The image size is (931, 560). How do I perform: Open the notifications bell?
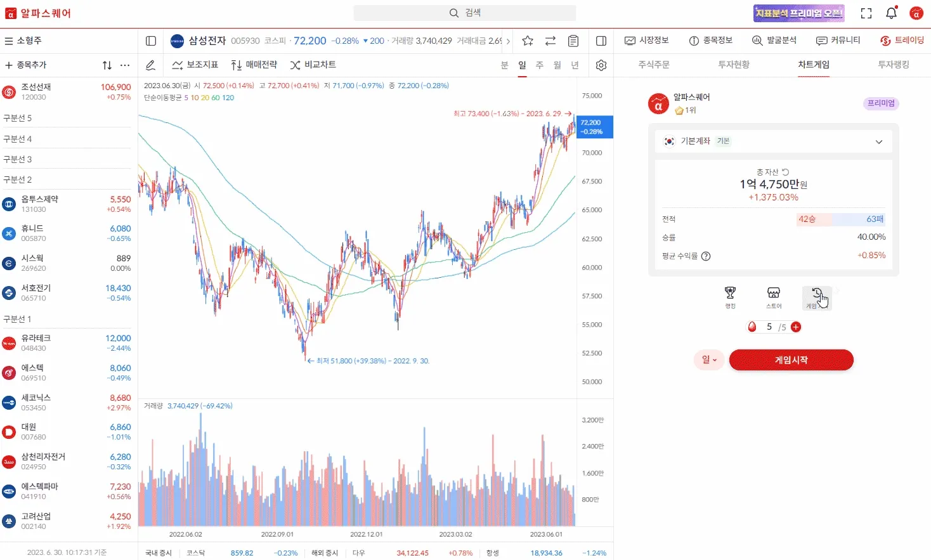click(891, 13)
